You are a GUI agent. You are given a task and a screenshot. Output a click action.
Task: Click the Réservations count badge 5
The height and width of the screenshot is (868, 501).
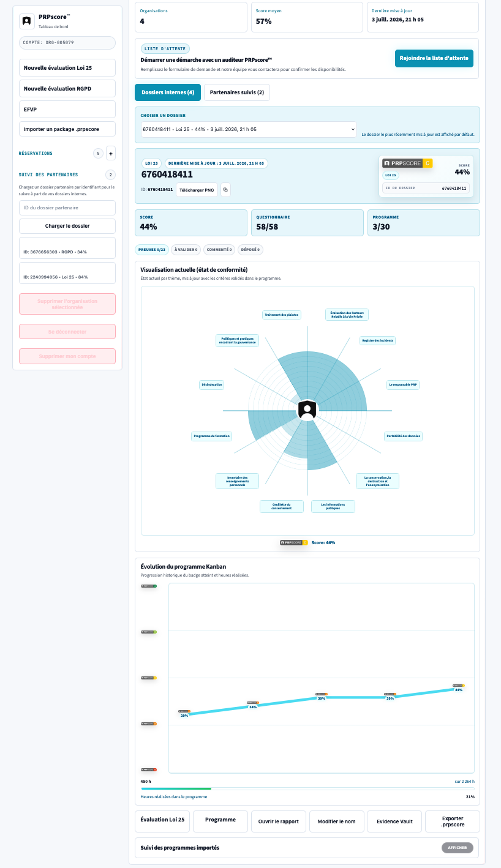point(98,153)
